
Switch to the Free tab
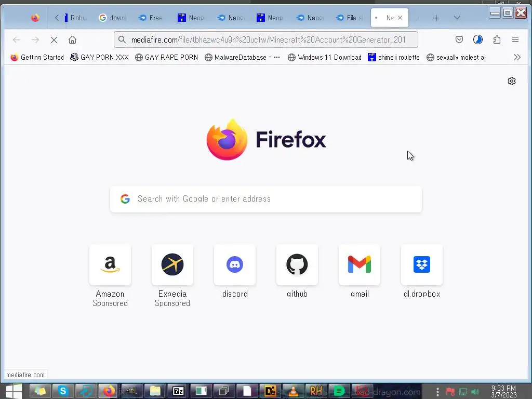[151, 18]
